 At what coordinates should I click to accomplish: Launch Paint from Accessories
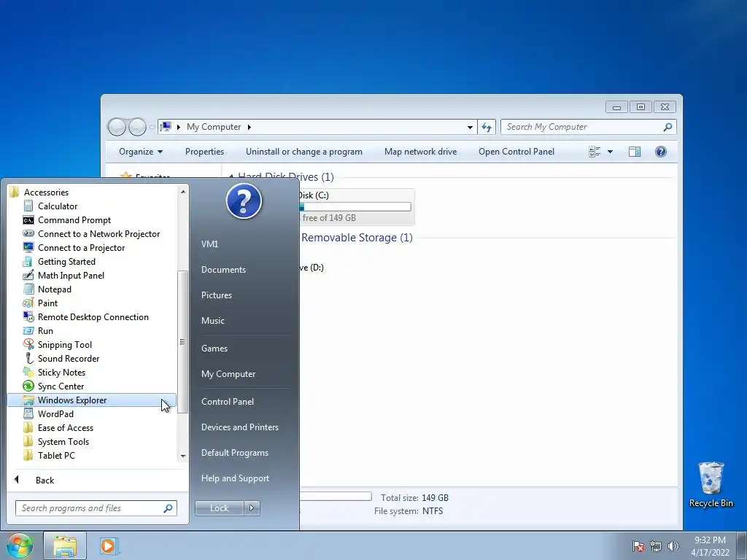47,303
